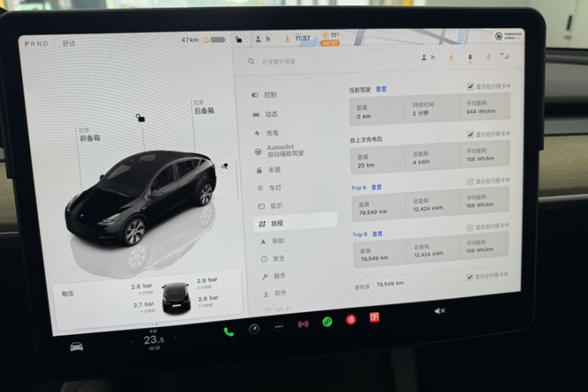
Task: Reset Trip A with the 重置 link
Action: click(x=376, y=187)
